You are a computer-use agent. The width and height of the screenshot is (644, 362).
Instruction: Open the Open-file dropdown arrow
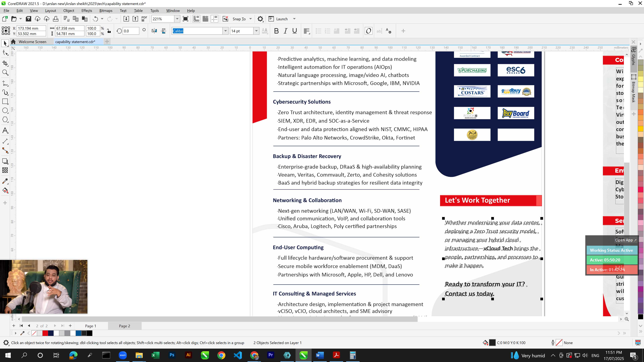click(20, 19)
